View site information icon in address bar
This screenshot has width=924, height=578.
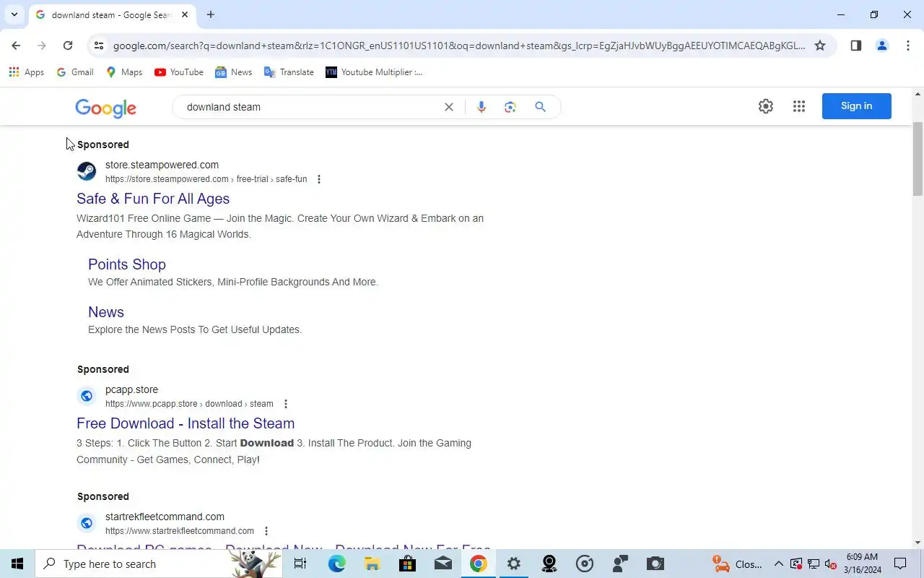tap(99, 46)
